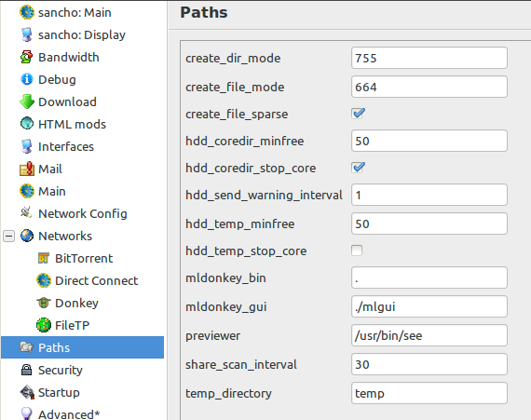Open Advanced* settings label
The image size is (531, 420).
(69, 414)
